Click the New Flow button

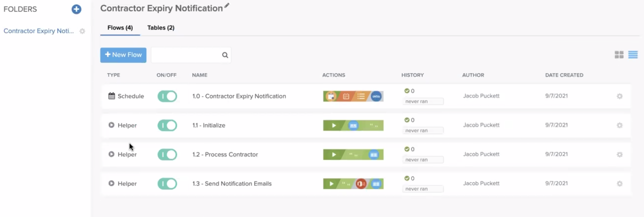tap(123, 55)
